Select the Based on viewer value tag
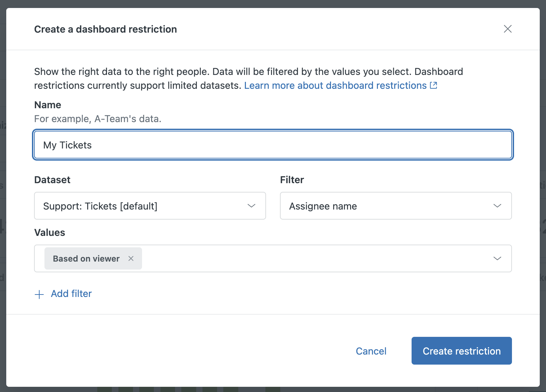The image size is (546, 392). click(x=86, y=259)
